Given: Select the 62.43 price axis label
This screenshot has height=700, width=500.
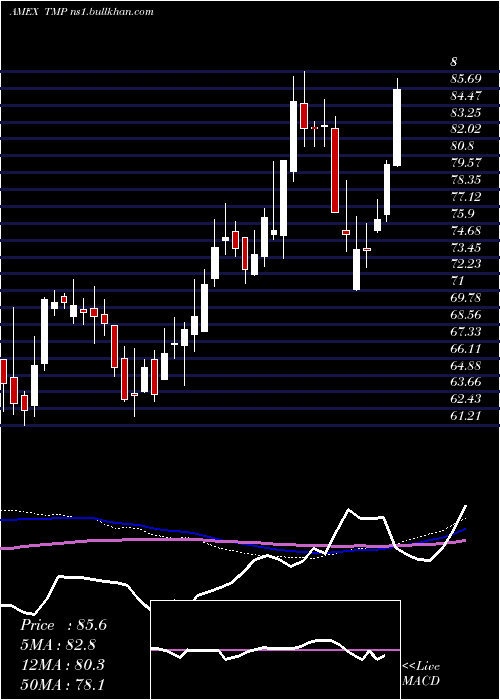Looking at the screenshot, I should [x=466, y=399].
